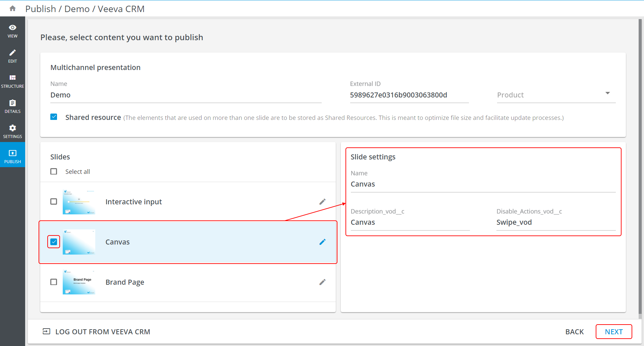The width and height of the screenshot is (644, 346).
Task: Click the External ID input field
Action: click(409, 95)
